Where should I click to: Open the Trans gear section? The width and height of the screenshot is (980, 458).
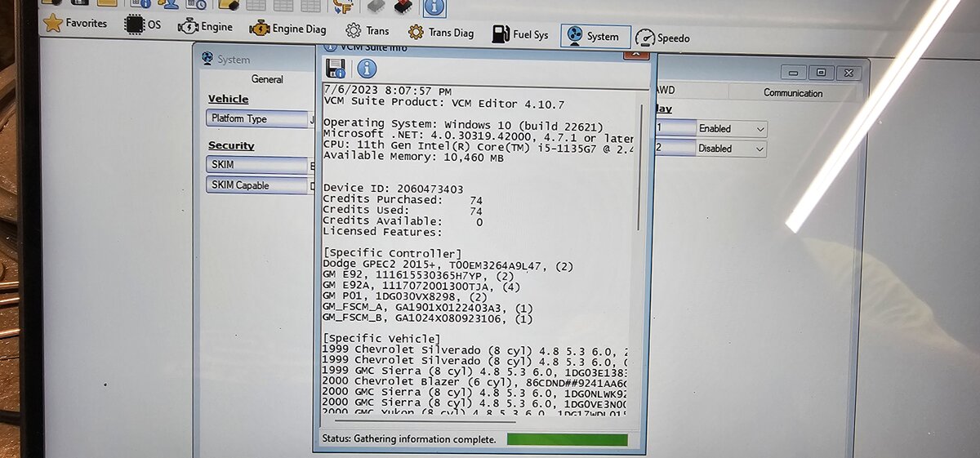(x=367, y=31)
